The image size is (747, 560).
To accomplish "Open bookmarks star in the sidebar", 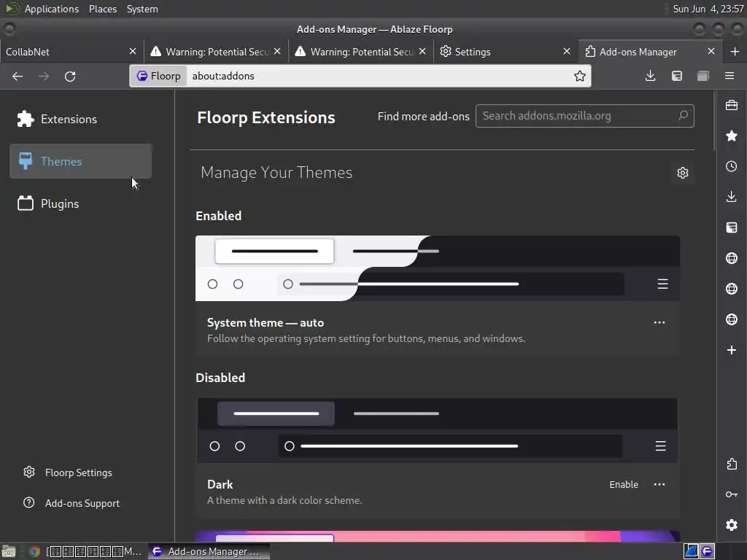I will [x=732, y=136].
